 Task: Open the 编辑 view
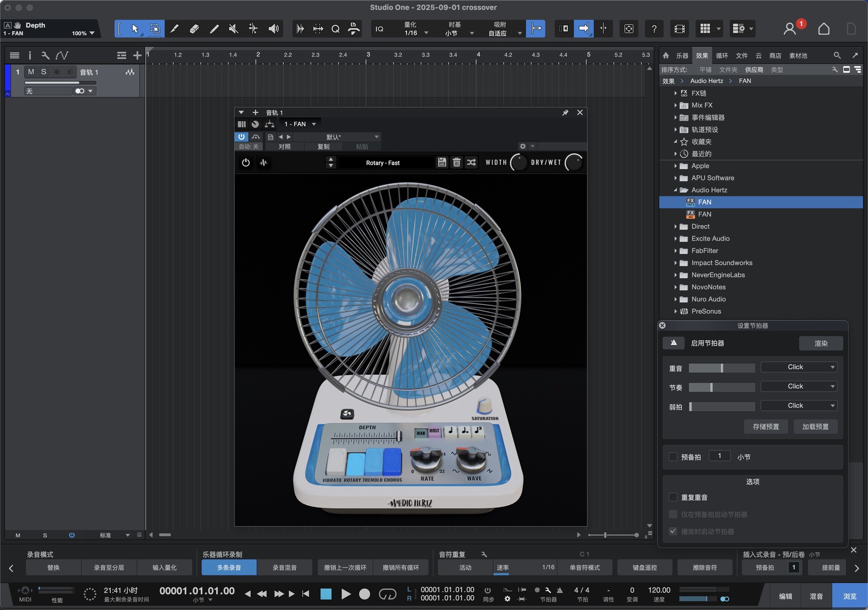785,596
